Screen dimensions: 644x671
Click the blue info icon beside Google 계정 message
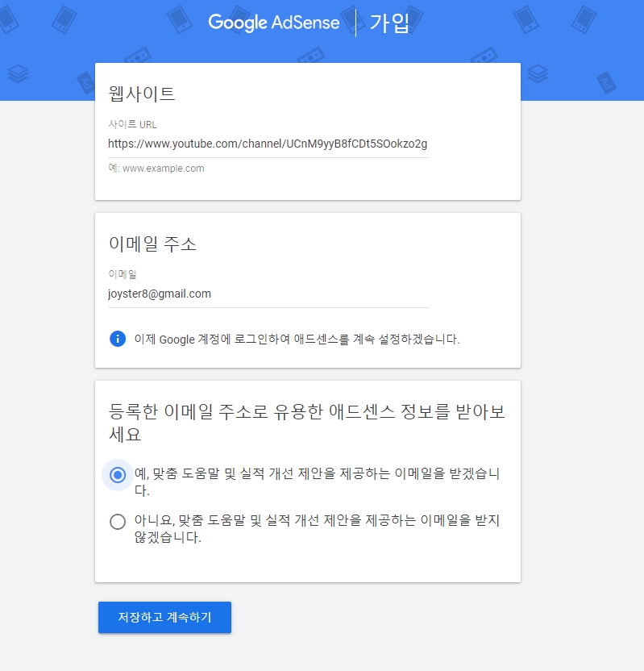pyautogui.click(x=118, y=339)
